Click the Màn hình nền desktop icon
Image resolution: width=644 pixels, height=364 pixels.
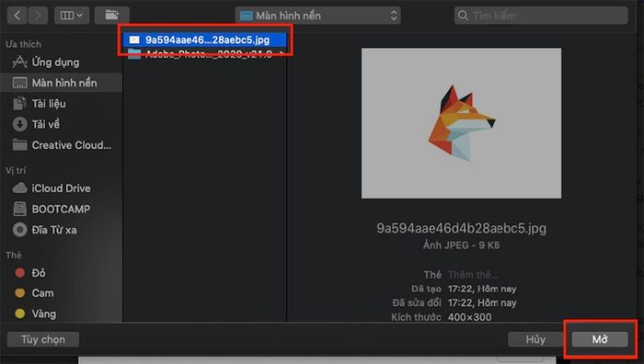pyautogui.click(x=19, y=83)
